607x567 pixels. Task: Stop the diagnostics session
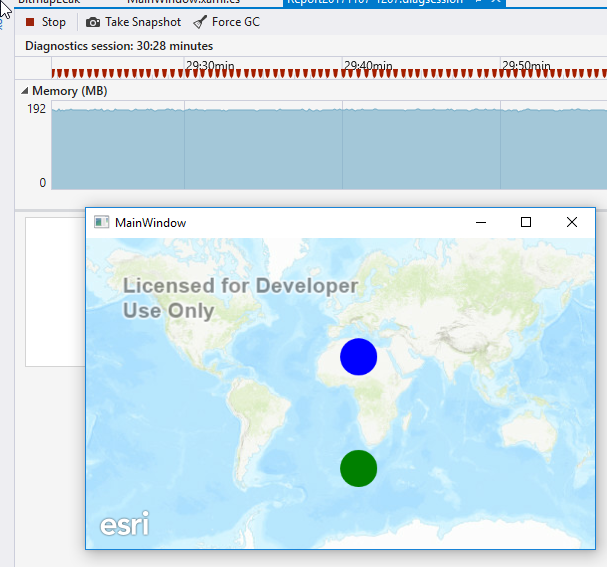(x=46, y=22)
